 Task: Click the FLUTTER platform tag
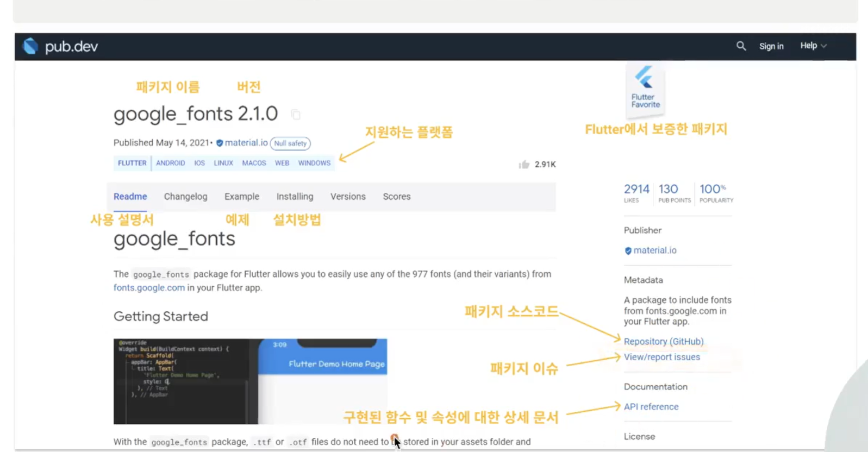click(x=132, y=163)
